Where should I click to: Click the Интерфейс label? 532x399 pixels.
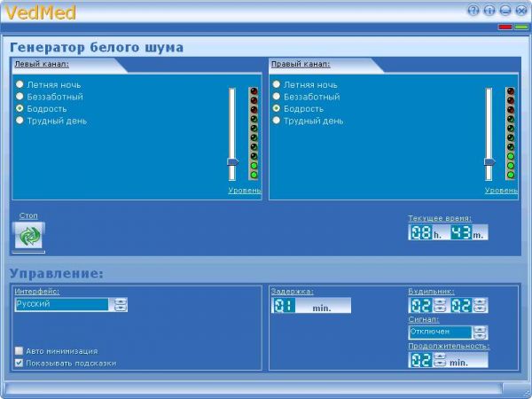36,292
